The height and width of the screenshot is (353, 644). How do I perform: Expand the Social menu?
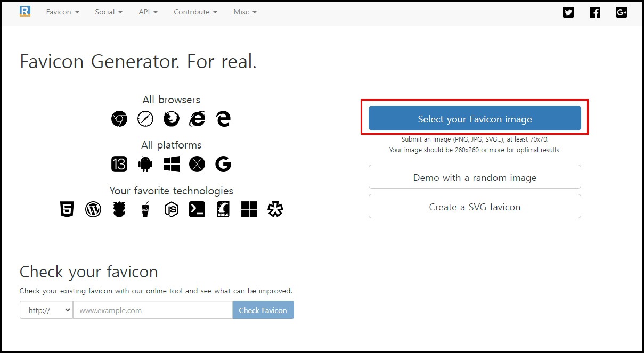(109, 12)
